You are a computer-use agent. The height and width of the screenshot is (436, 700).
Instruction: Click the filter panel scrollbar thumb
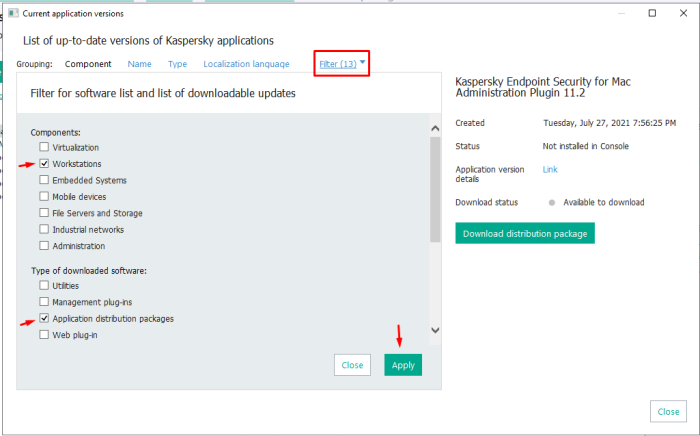coord(435,190)
